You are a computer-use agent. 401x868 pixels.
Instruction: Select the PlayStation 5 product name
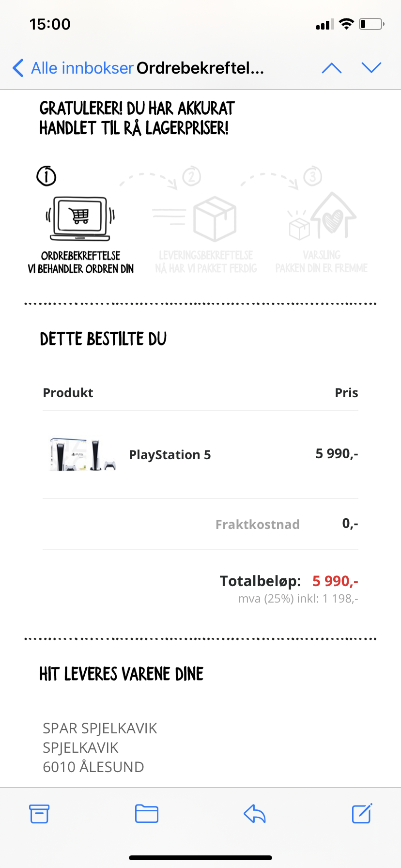(170, 455)
